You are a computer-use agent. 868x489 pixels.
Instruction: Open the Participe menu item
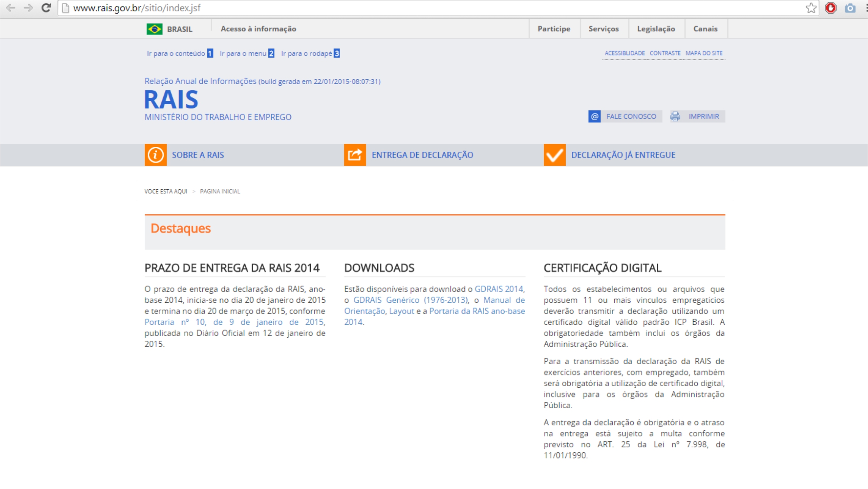point(554,29)
